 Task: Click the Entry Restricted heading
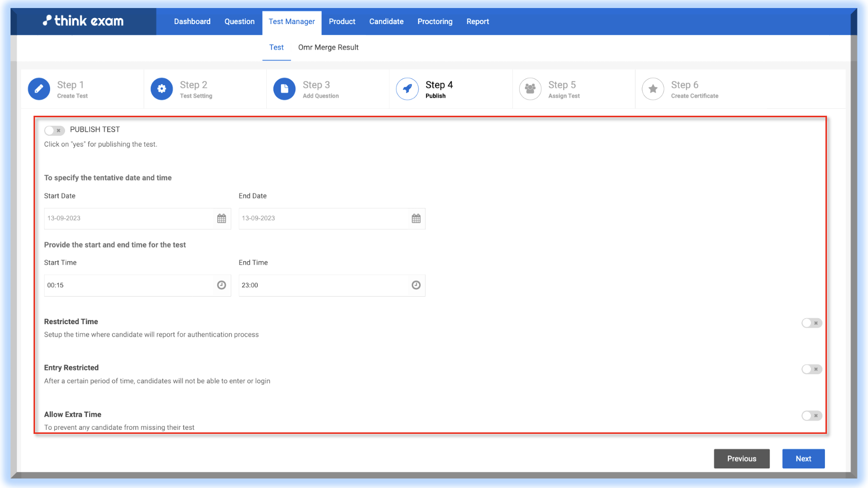pyautogui.click(x=71, y=368)
